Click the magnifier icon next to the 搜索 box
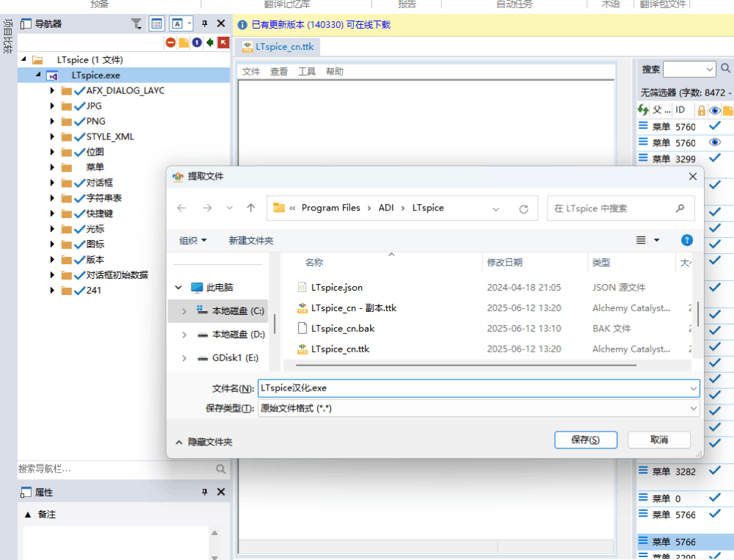Screen dimensions: 734x560 tap(725, 69)
